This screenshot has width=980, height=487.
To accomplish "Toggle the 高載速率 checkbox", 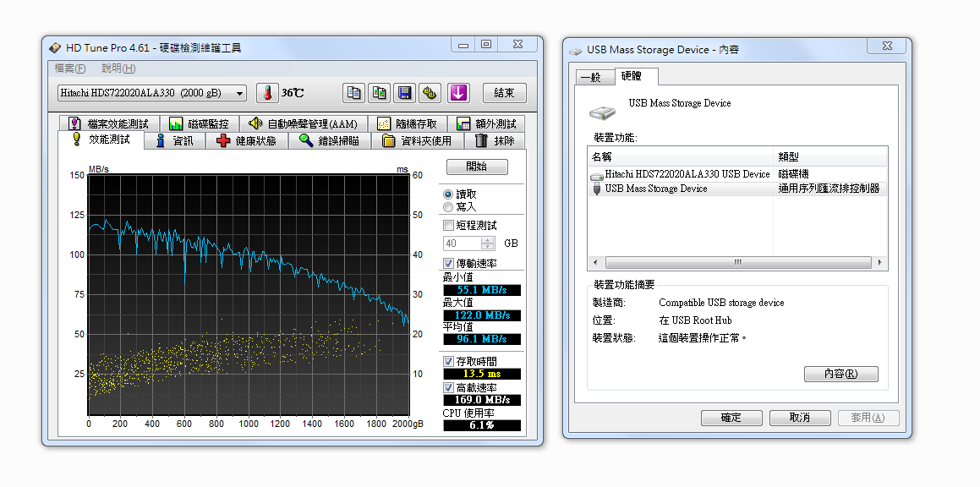I will [x=448, y=387].
